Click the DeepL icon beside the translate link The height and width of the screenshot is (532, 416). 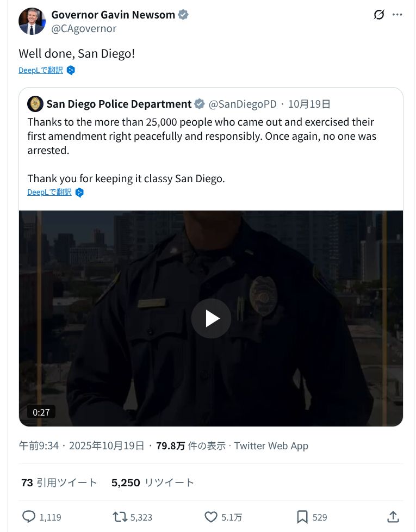point(71,70)
